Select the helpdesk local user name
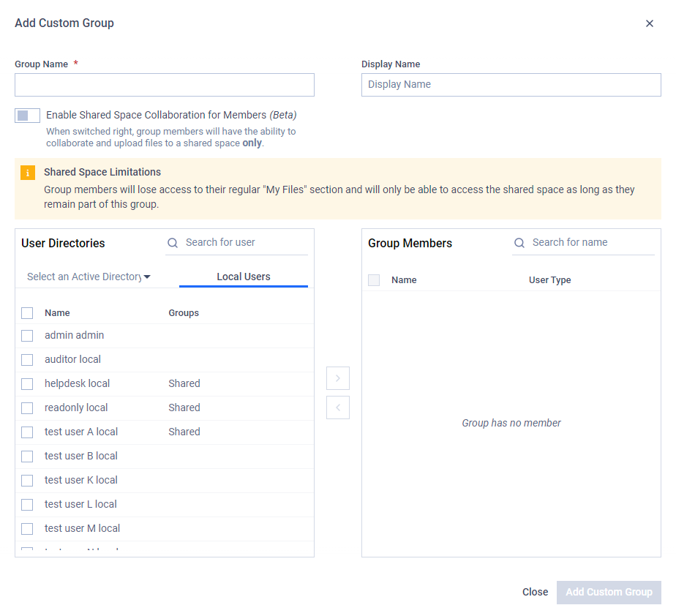This screenshot has height=616, width=676. 77,383
